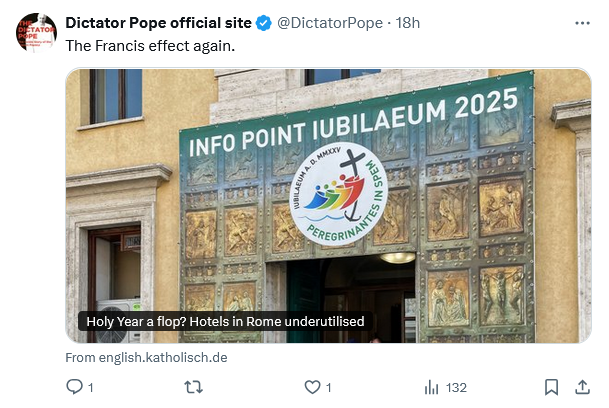Open the three-dot more options menu

583,22
